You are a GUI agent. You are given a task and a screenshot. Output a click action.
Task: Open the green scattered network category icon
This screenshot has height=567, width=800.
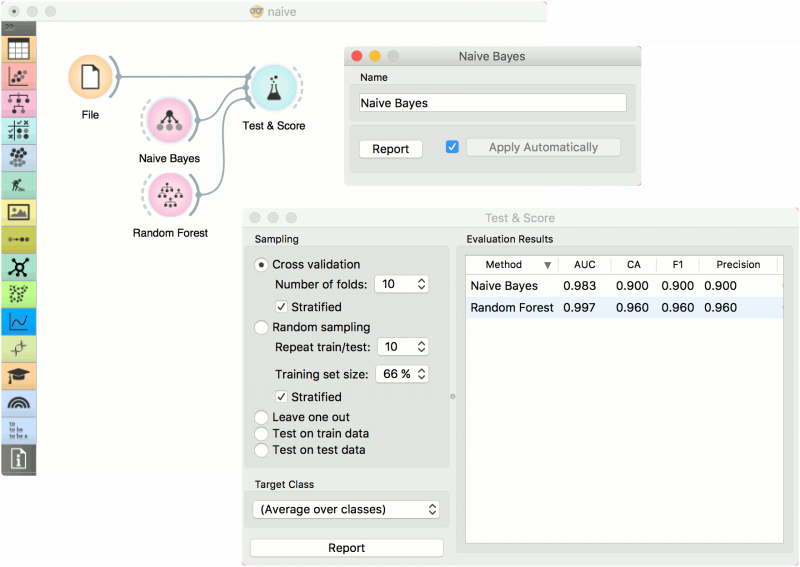(18, 294)
